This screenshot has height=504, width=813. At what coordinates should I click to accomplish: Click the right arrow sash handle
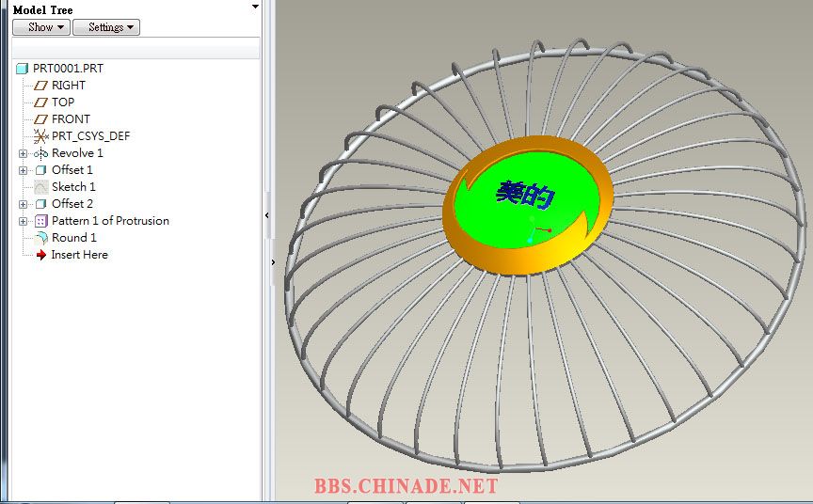(273, 262)
